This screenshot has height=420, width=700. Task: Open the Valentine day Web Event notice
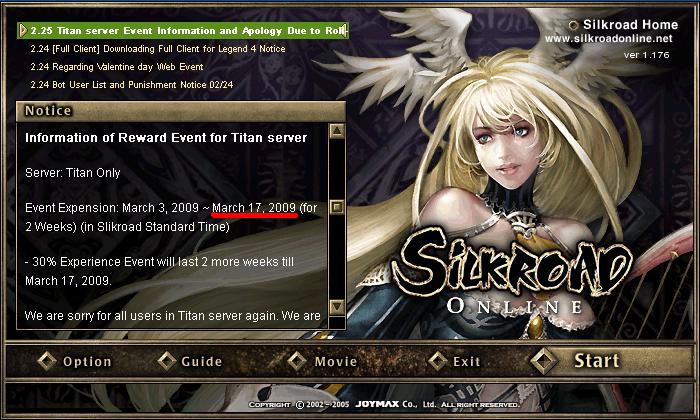click(117, 67)
